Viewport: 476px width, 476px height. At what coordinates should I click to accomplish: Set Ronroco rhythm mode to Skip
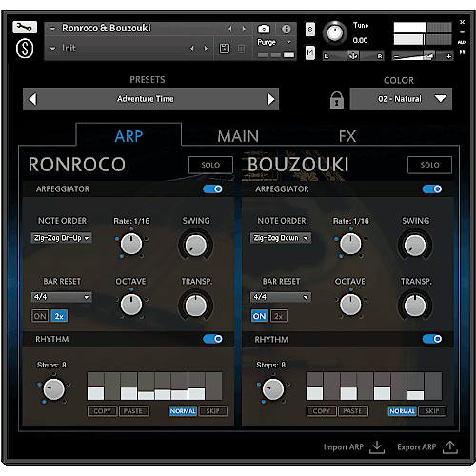point(212,411)
